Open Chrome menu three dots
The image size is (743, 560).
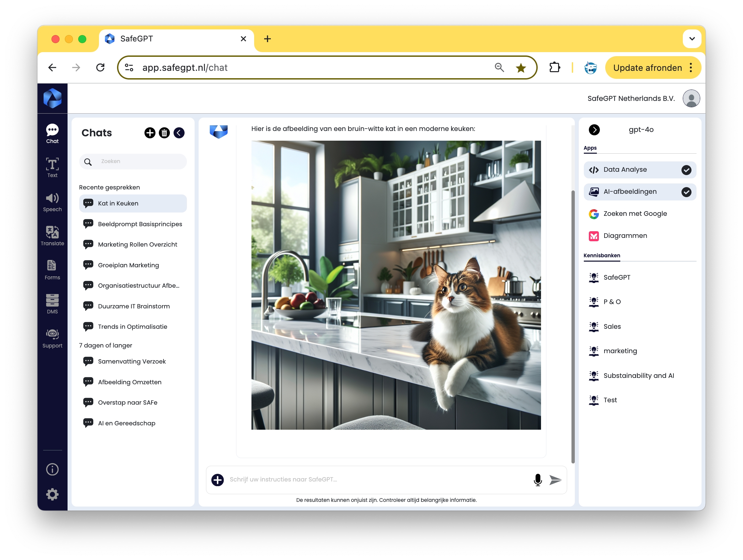[691, 67]
